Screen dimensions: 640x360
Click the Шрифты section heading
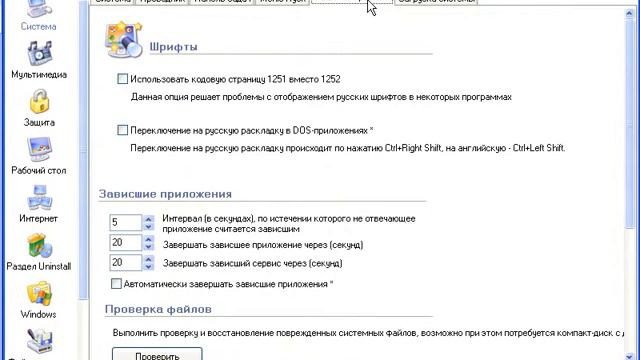[173, 47]
